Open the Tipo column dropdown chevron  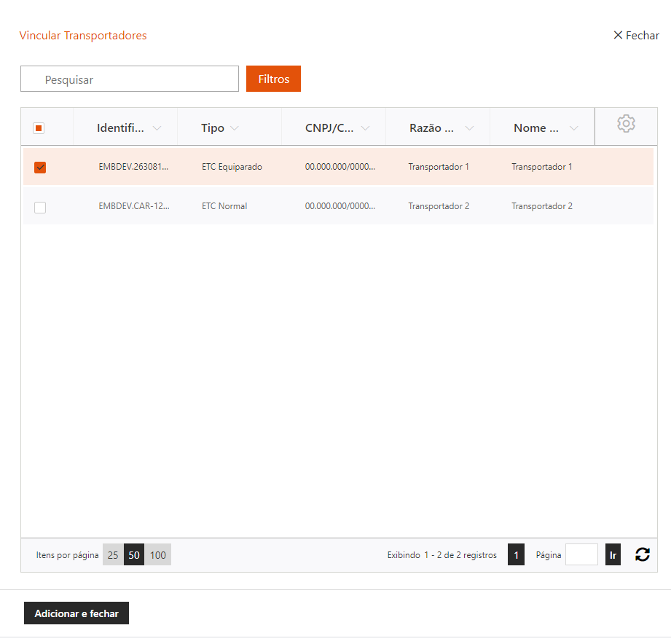pyautogui.click(x=234, y=129)
